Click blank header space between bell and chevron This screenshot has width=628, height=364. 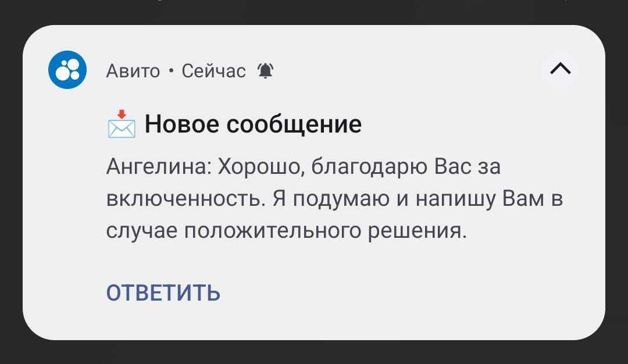[407, 71]
